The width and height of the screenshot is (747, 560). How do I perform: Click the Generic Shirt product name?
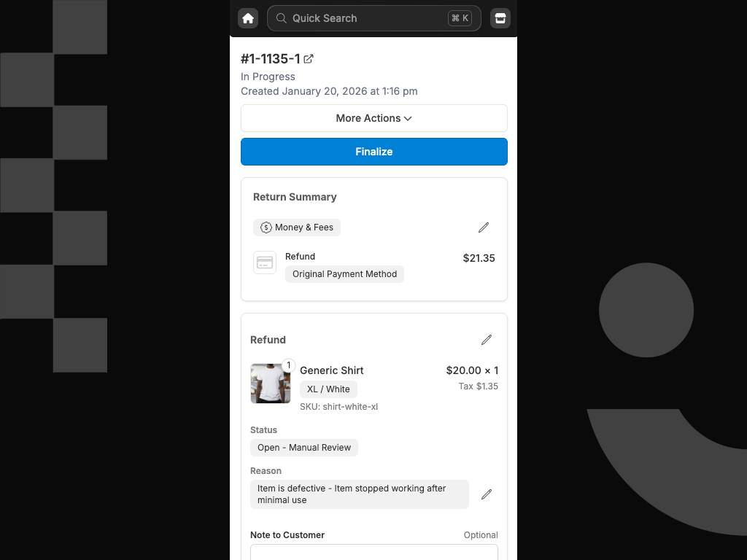[x=332, y=370]
